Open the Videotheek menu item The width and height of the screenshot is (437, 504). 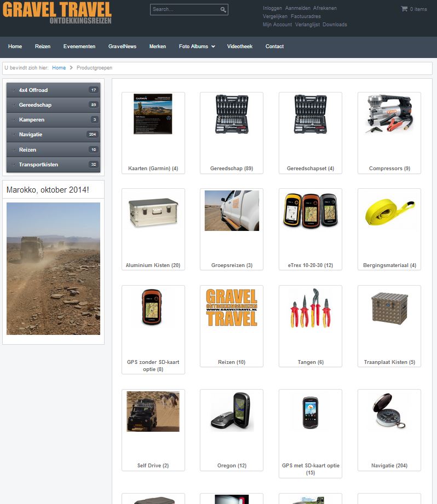point(239,47)
